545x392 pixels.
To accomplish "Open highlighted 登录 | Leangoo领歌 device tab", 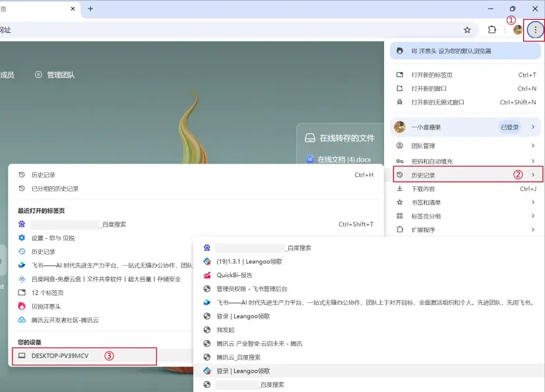I will [368, 371].
